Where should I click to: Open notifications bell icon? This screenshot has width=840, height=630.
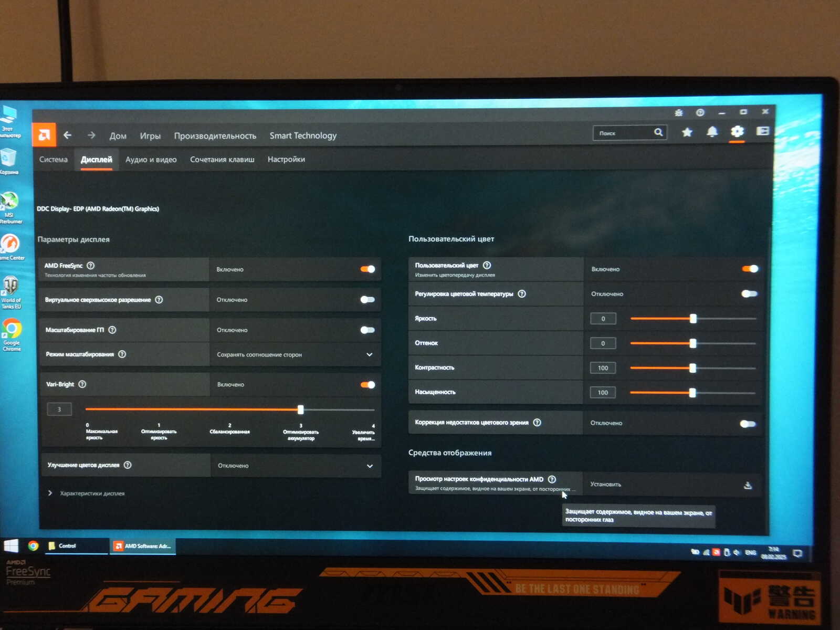[x=712, y=132]
